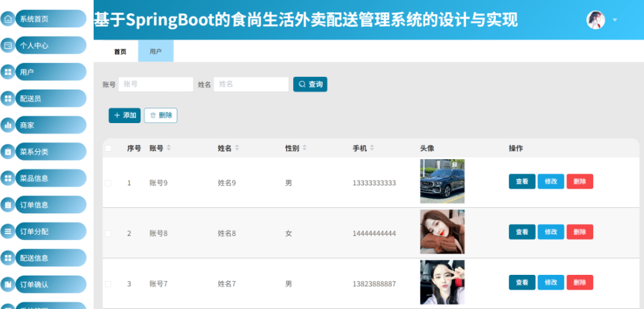Image resolution: width=644 pixels, height=309 pixels.
Task: Click the 添加 button
Action: [125, 115]
